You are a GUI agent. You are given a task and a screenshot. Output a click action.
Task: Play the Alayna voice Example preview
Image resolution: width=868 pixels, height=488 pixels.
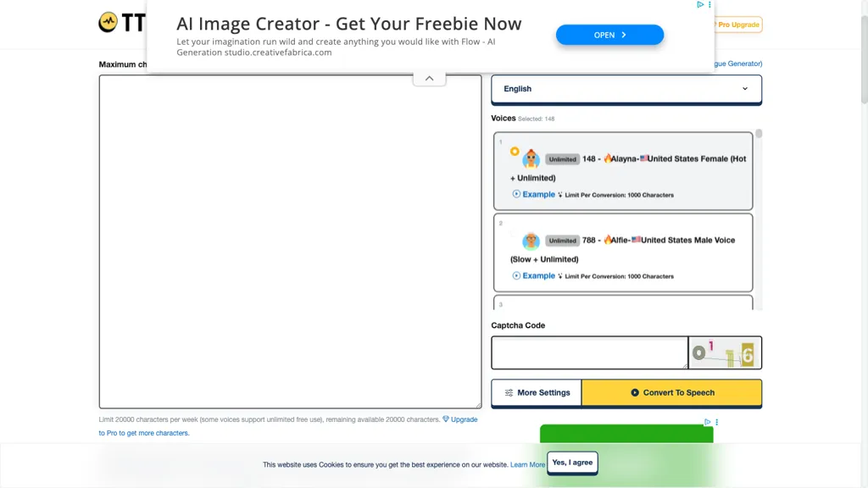click(x=534, y=194)
